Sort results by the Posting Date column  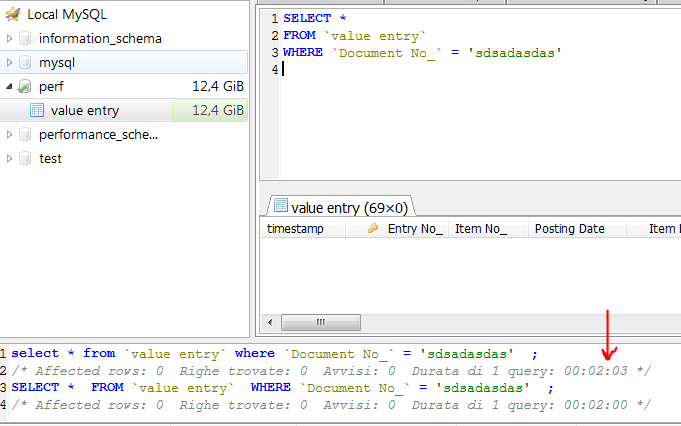(569, 229)
